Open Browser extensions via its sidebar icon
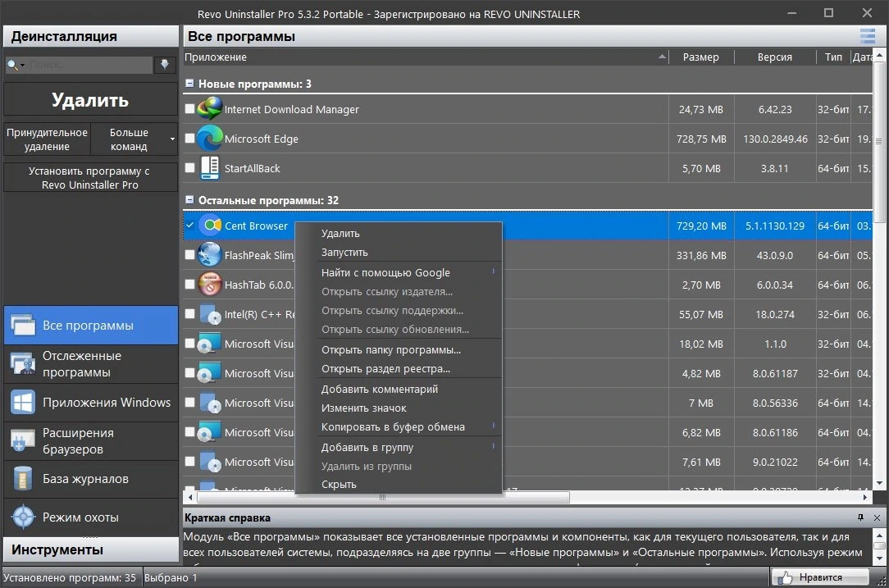This screenshot has height=588, width=889. tap(23, 440)
